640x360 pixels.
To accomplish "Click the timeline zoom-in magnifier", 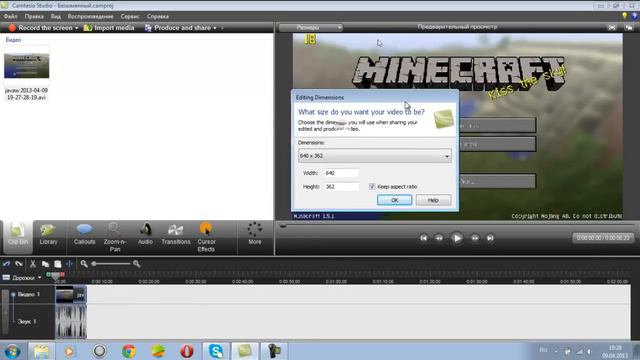I will (137, 264).
